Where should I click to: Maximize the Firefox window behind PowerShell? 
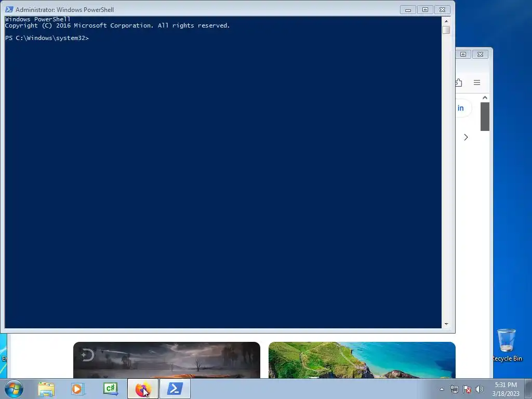[463, 54]
